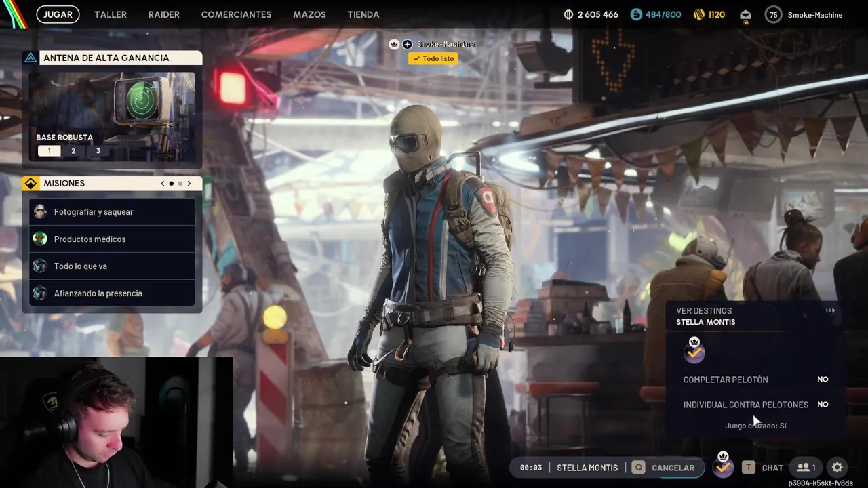Cancel matchmaking with CANCELAR
The height and width of the screenshot is (488, 868).
pos(673,468)
